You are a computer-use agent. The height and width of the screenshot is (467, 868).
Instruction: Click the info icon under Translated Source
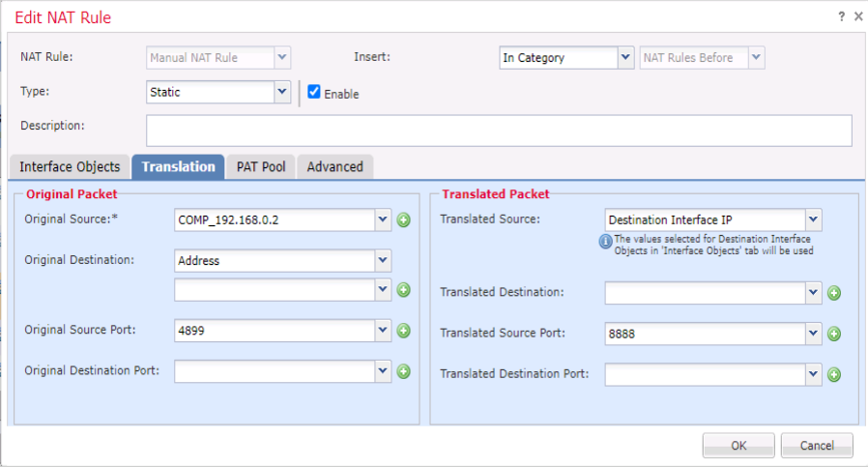(606, 242)
